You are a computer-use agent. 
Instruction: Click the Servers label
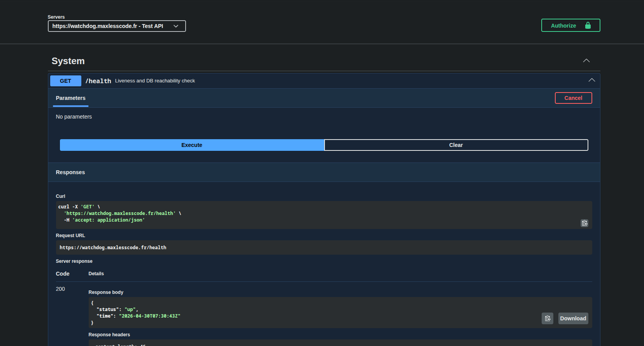coord(56,17)
